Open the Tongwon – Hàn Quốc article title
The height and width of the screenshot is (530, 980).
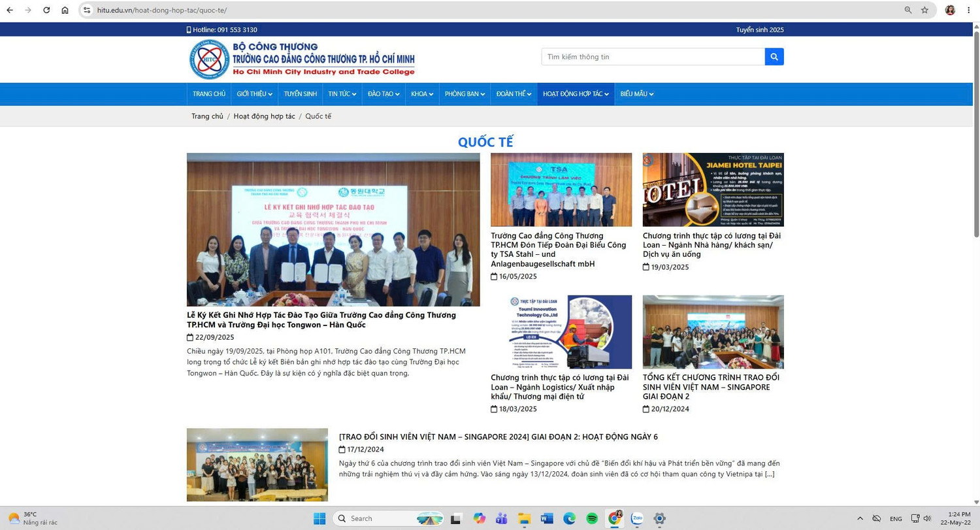[x=321, y=320]
